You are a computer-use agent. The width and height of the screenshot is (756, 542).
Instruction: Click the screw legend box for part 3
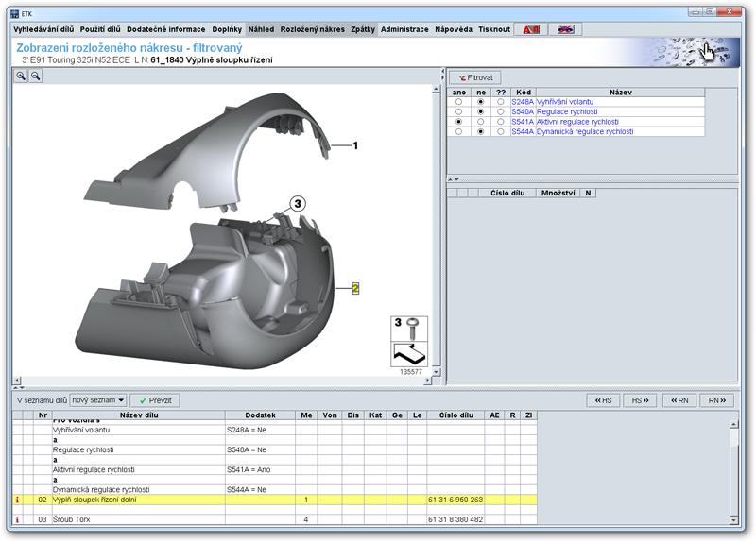pos(409,329)
